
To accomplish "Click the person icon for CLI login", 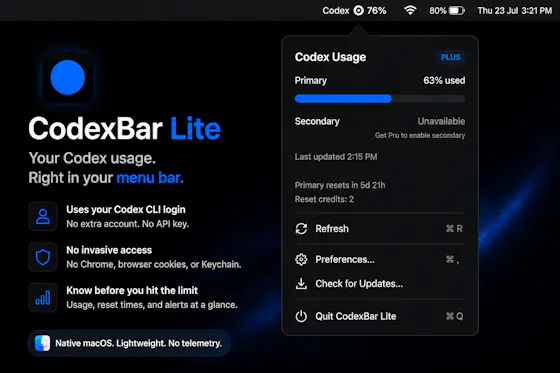I will (43, 217).
